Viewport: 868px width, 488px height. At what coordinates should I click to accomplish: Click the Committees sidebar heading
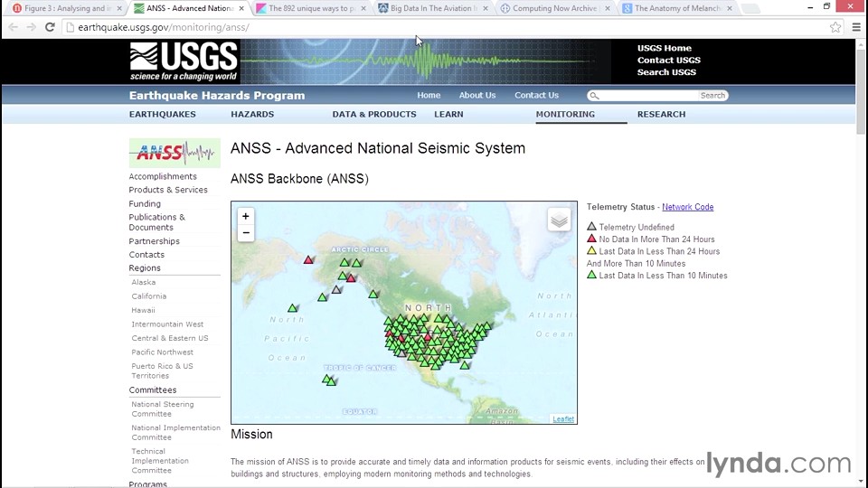[x=153, y=390]
